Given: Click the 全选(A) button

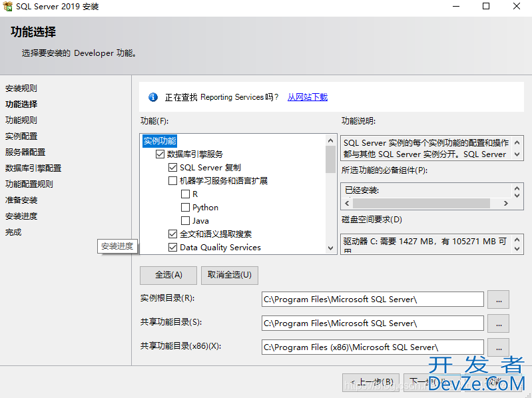Looking at the screenshot, I should coord(168,275).
